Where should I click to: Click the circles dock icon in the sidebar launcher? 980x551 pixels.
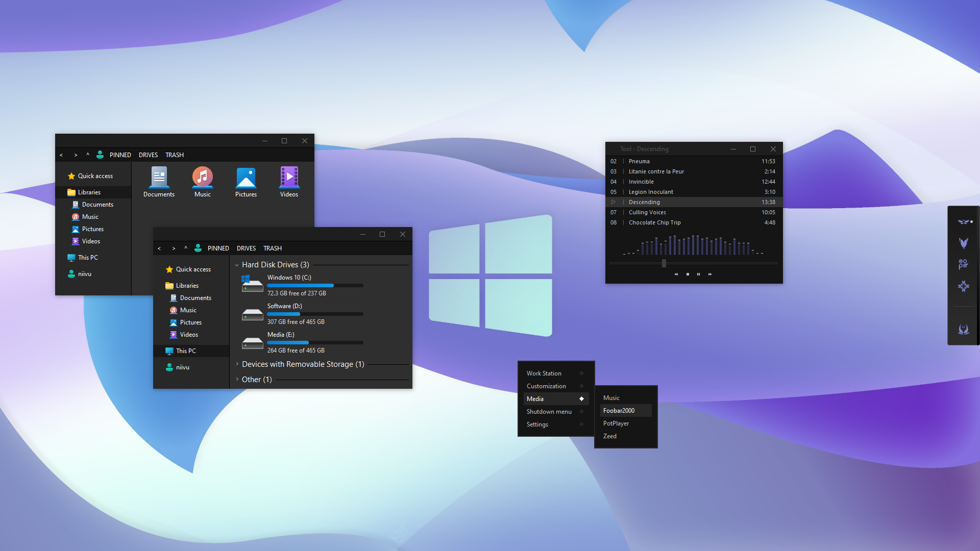pos(963,264)
